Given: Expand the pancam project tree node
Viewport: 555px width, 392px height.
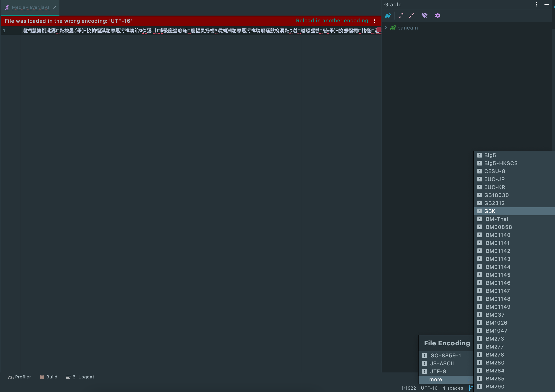Looking at the screenshot, I should pos(386,28).
